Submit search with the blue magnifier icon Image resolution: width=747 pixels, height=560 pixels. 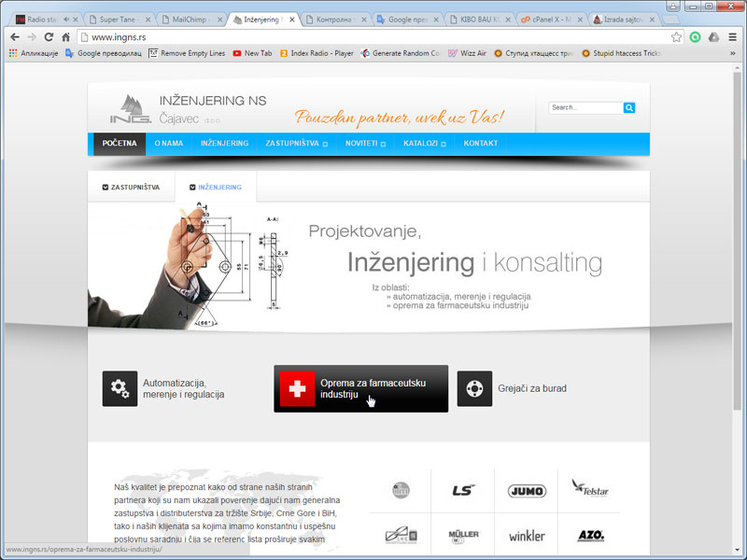coord(628,107)
